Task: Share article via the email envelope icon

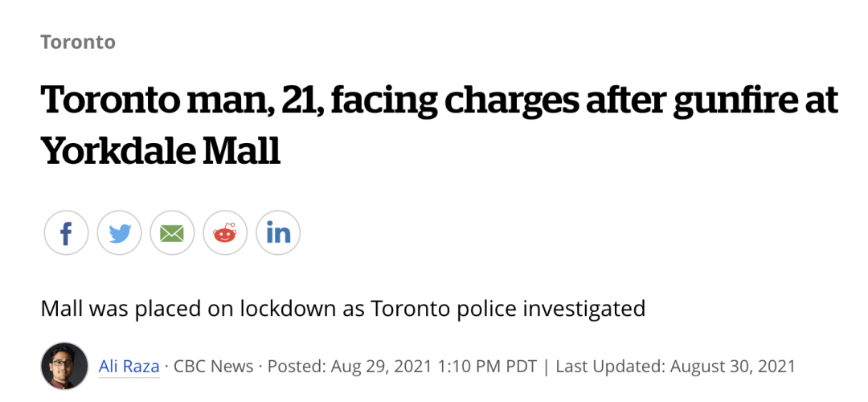Action: [x=172, y=233]
